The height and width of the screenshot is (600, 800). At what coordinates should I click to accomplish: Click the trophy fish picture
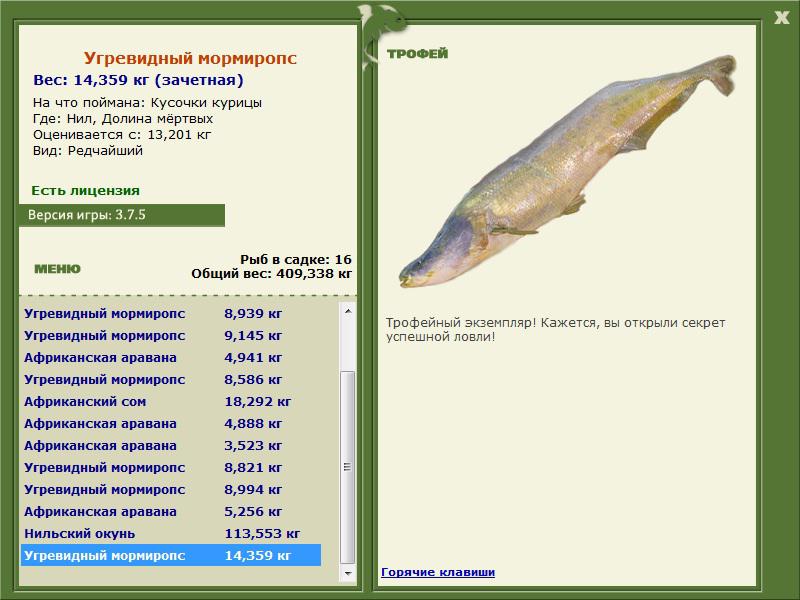567,171
